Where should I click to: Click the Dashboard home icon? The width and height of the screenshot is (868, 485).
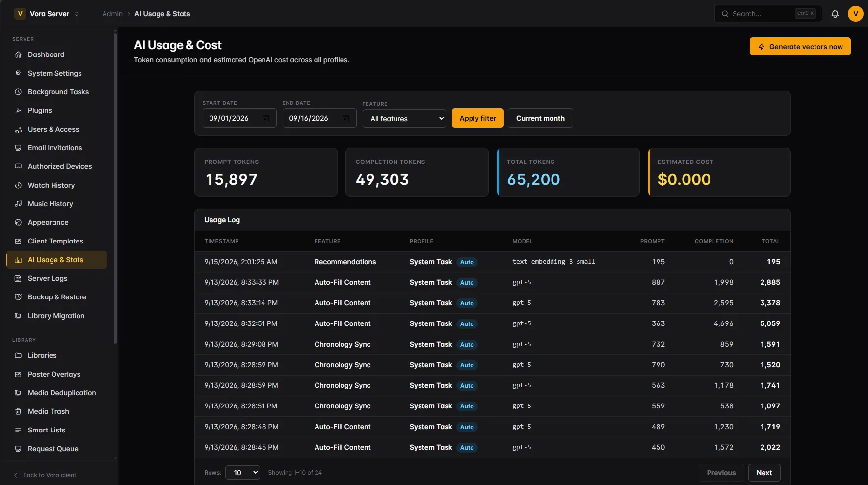[18, 54]
